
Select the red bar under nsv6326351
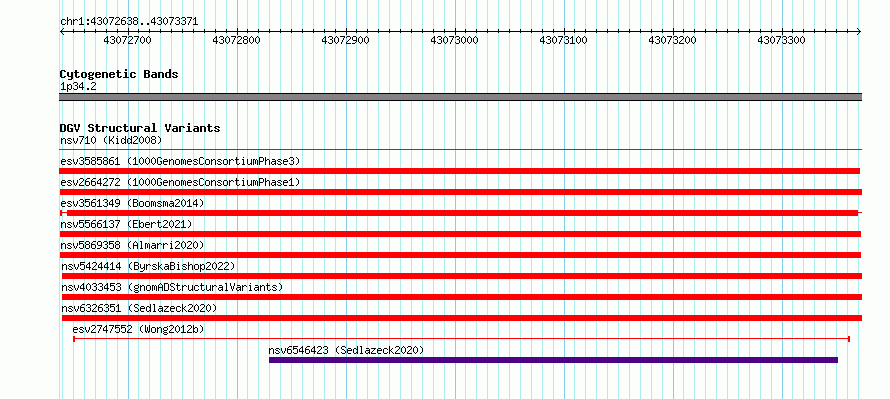462,318
